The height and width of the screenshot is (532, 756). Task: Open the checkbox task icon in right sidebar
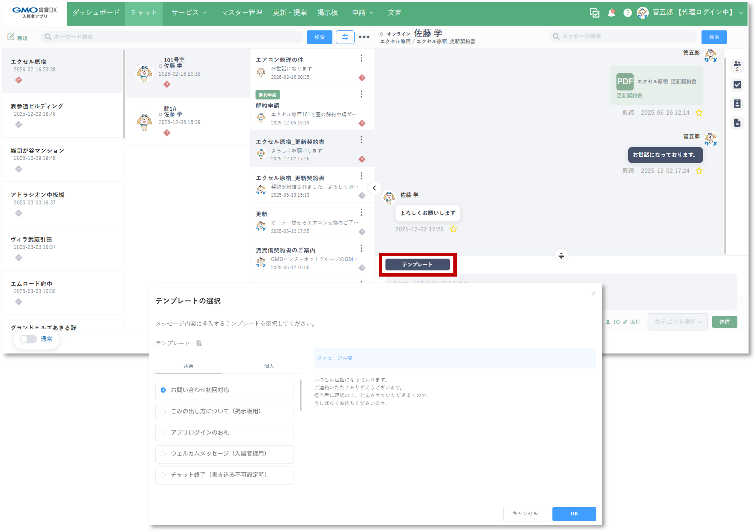tap(737, 85)
